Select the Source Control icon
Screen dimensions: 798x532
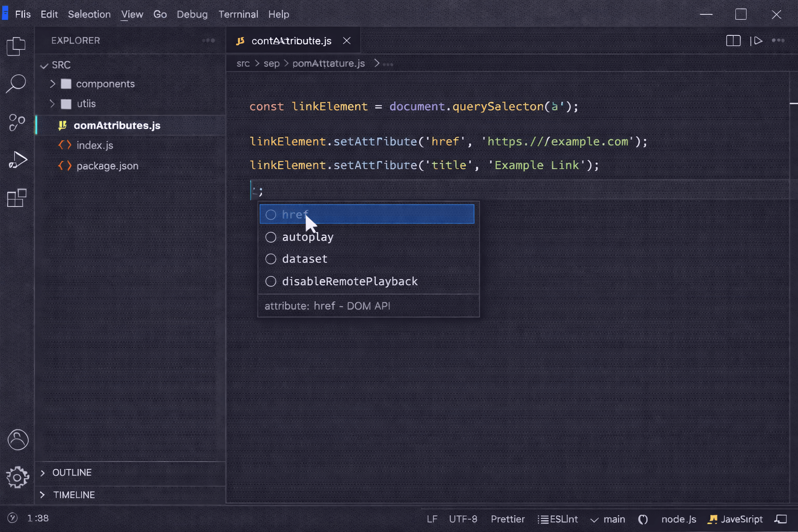click(x=16, y=123)
